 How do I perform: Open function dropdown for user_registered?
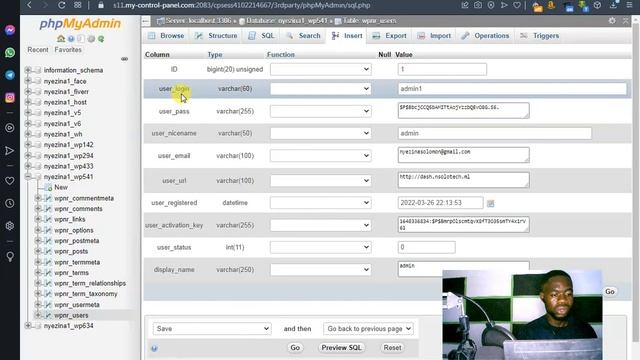320,202
